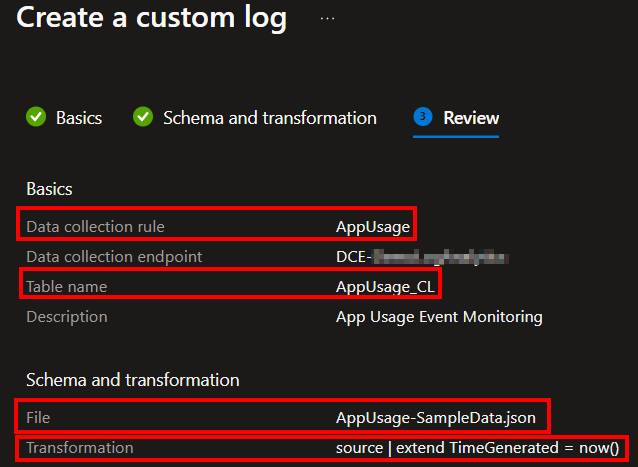Viewport: 638px width, 467px height.
Task: Click the transformation query text
Action: coord(478,447)
